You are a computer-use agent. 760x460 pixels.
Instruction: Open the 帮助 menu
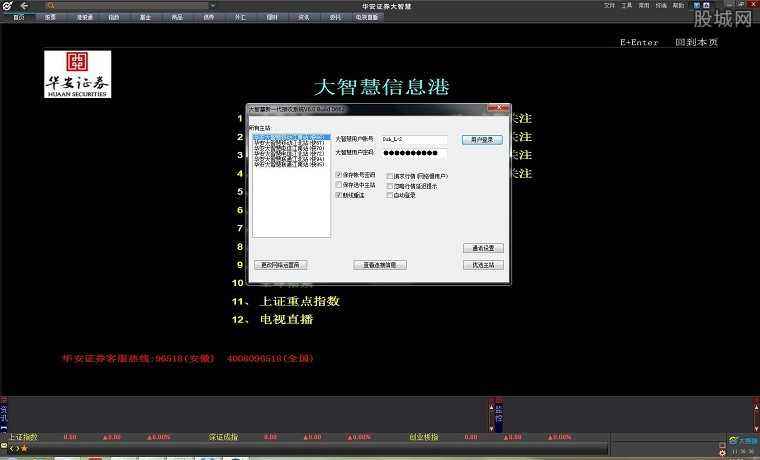(x=678, y=5)
